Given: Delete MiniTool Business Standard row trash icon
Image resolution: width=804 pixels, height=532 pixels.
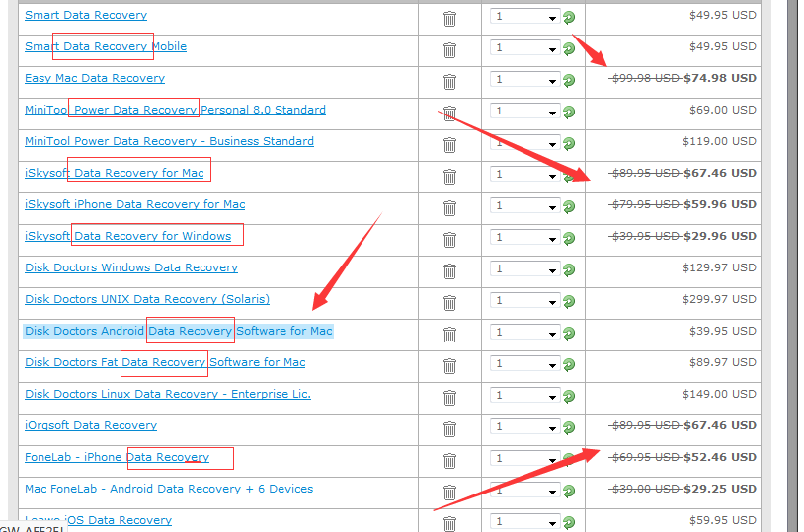Looking at the screenshot, I should 449,145.
